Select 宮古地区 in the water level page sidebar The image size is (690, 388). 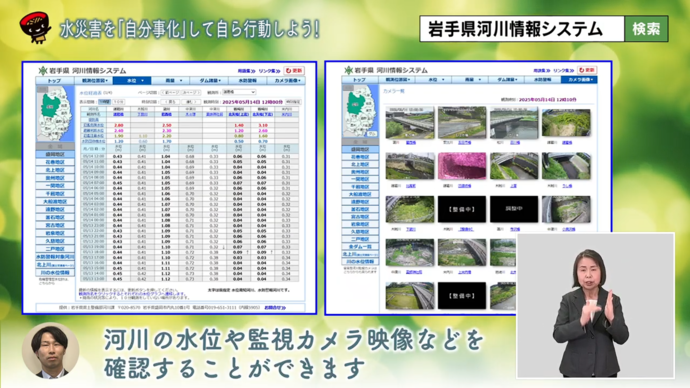pos(55,225)
